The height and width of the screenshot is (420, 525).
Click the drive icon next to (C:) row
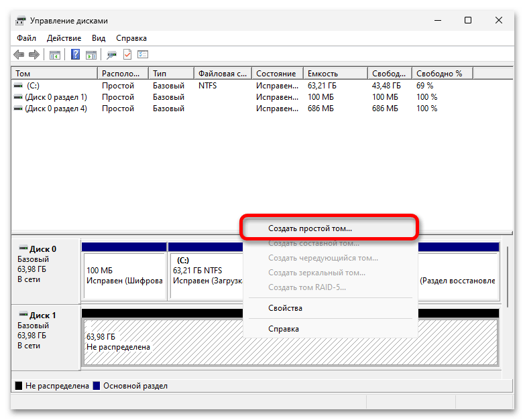(x=18, y=86)
